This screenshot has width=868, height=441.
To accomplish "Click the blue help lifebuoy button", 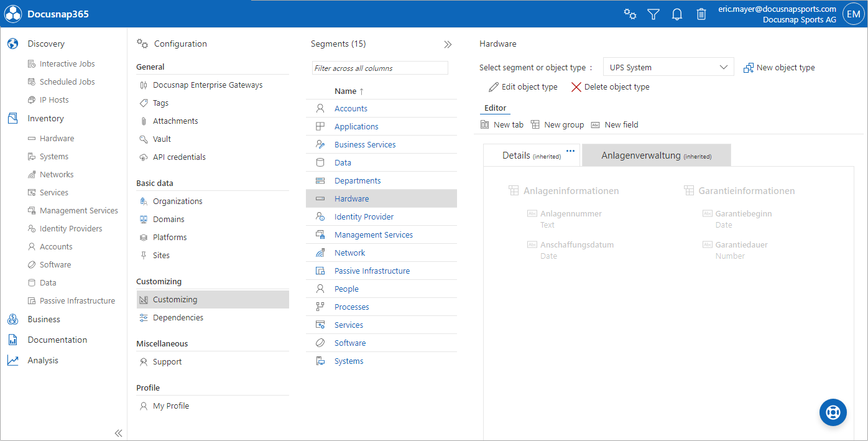I will [833, 412].
